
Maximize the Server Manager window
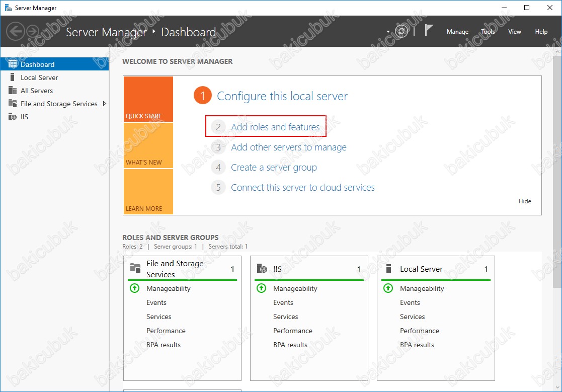526,8
